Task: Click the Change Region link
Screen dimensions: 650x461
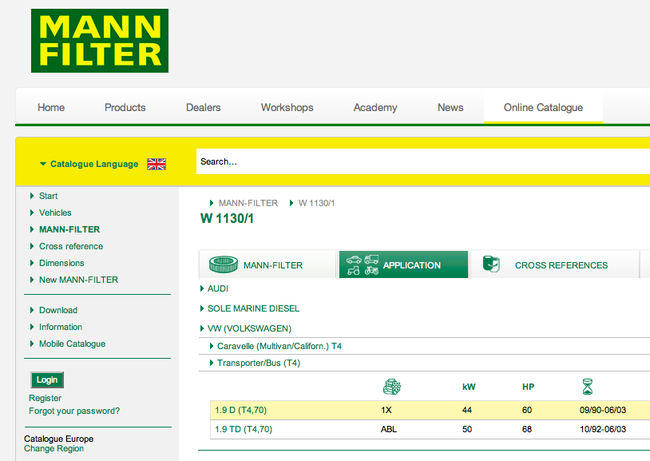Action: (54, 449)
